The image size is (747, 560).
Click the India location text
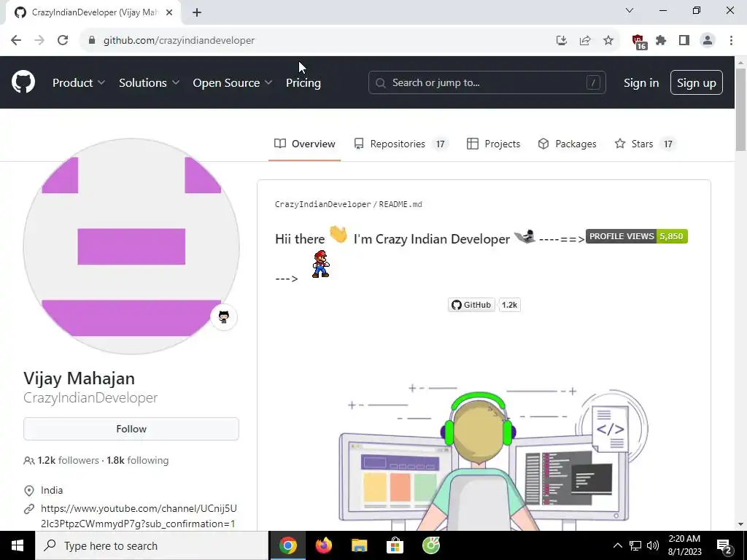click(52, 490)
